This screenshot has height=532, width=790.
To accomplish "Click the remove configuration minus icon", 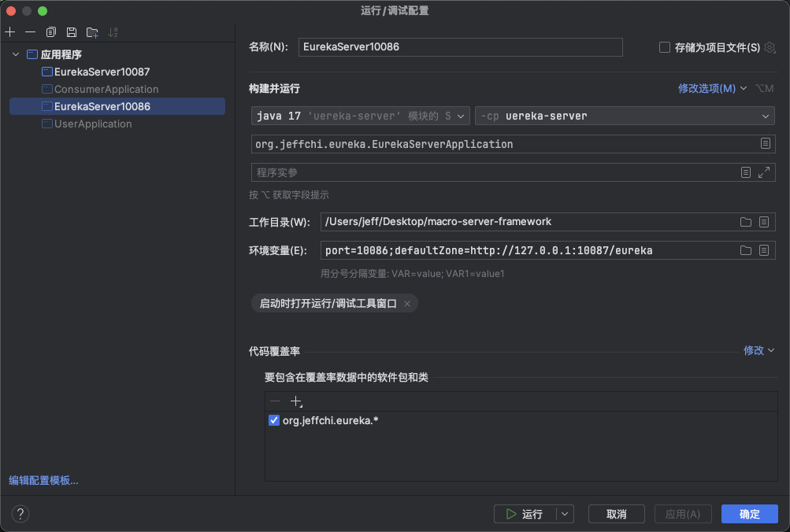I will 30,32.
